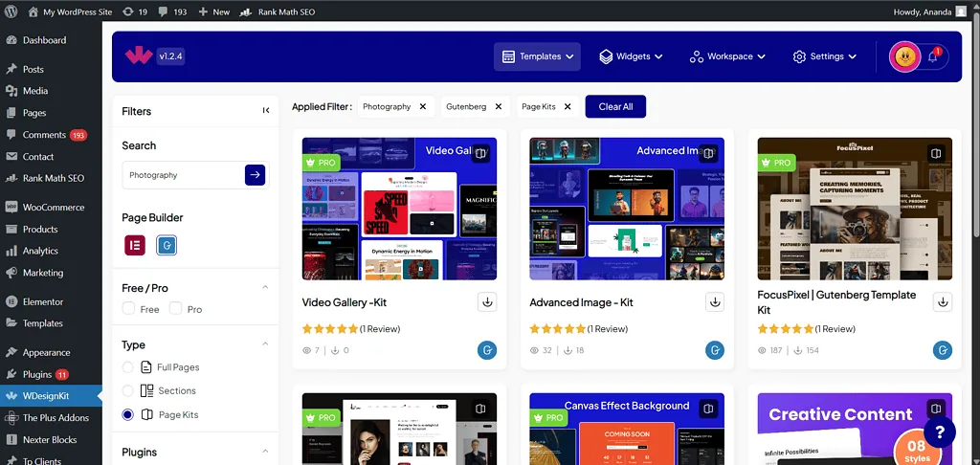This screenshot has width=980, height=465.
Task: Enable the Free filter checkbox
Action: (129, 309)
